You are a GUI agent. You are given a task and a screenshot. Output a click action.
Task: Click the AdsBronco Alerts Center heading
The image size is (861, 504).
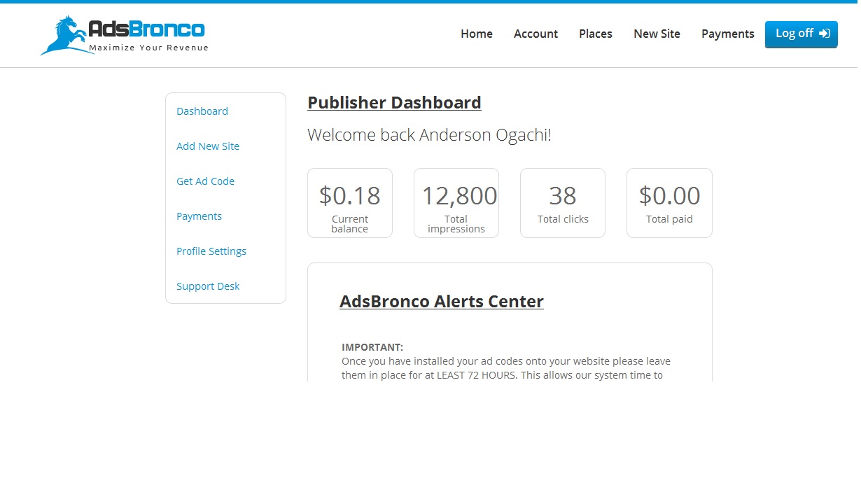click(x=442, y=302)
